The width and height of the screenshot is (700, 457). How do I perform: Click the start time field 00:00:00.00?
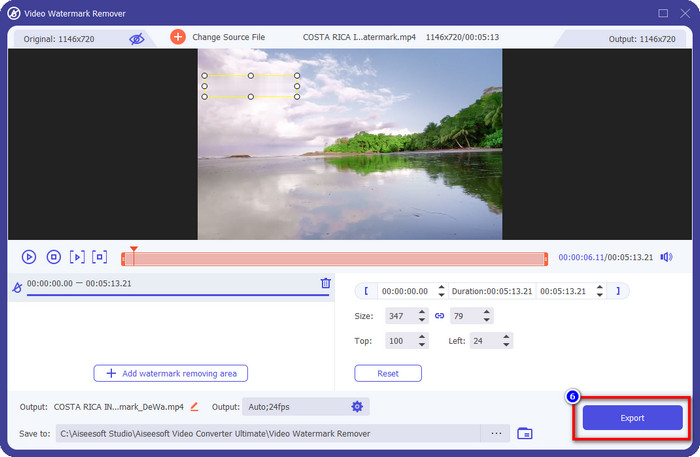[x=405, y=291]
